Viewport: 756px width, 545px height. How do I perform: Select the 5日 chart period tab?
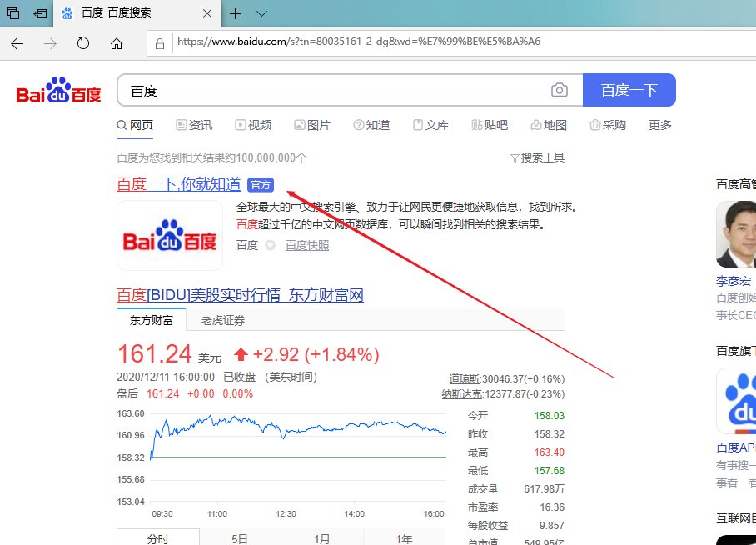pyautogui.click(x=240, y=539)
